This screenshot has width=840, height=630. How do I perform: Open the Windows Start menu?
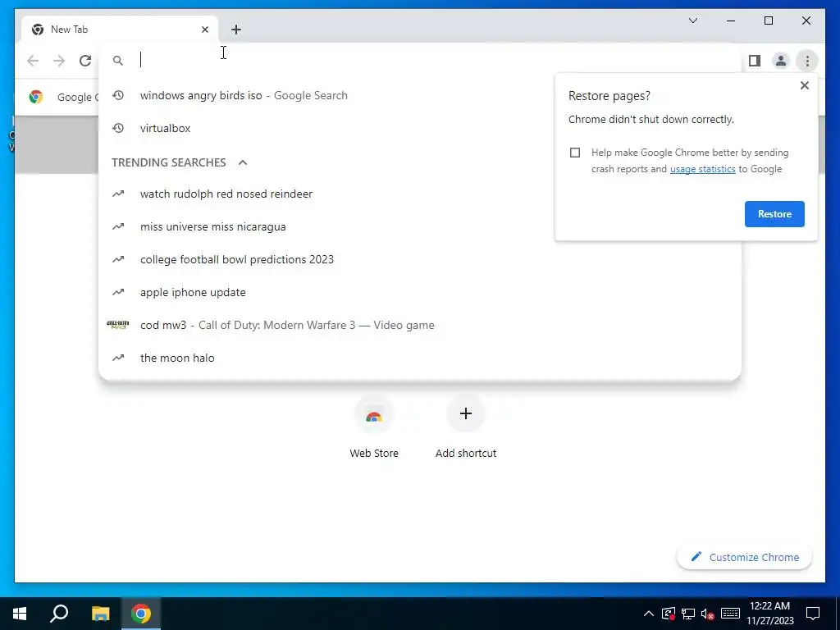pos(20,614)
